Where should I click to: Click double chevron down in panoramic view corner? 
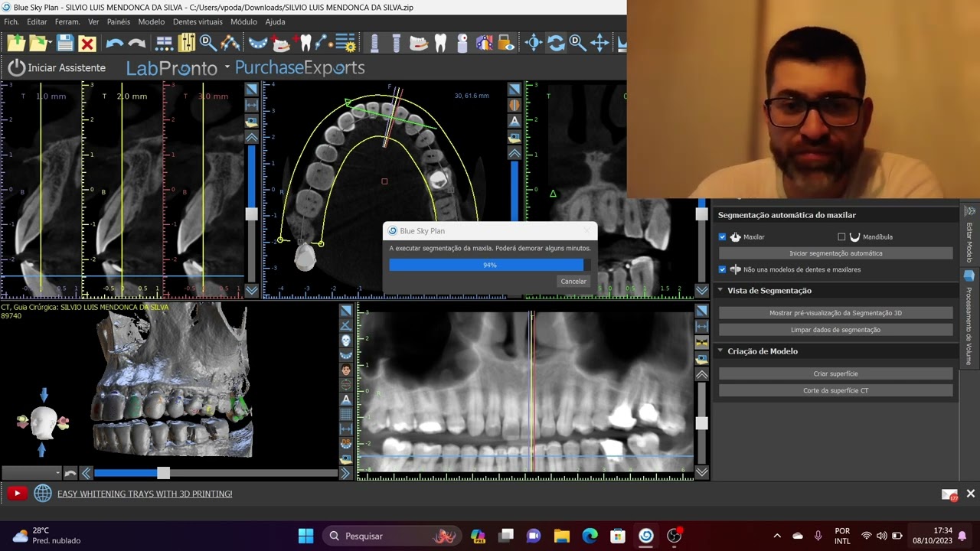tap(701, 472)
